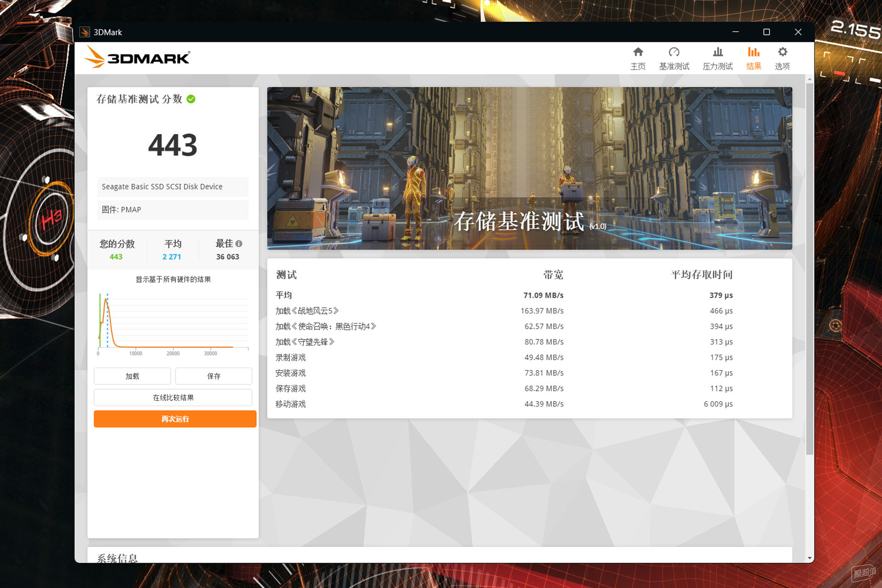
Task: Click the info icon beside 最佳
Action: (x=239, y=243)
